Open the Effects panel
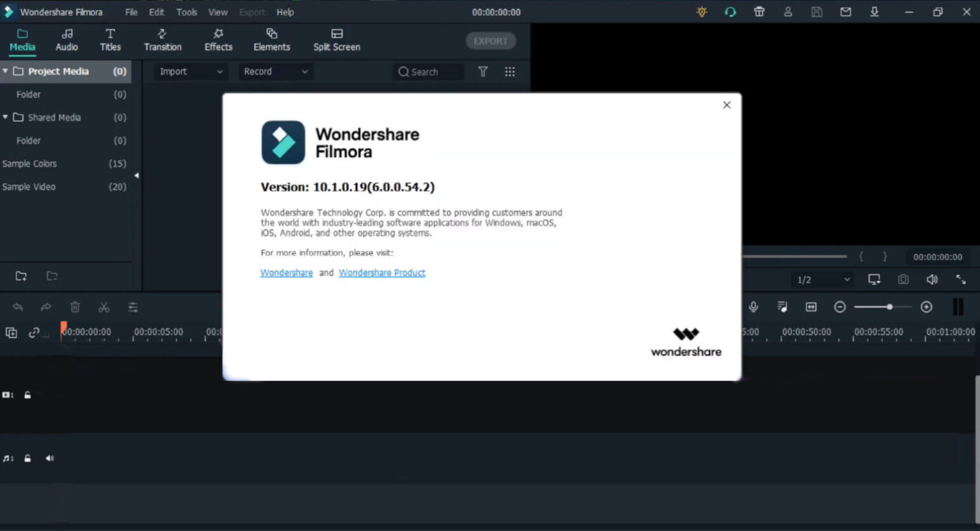Image resolution: width=980 pixels, height=531 pixels. [x=218, y=40]
